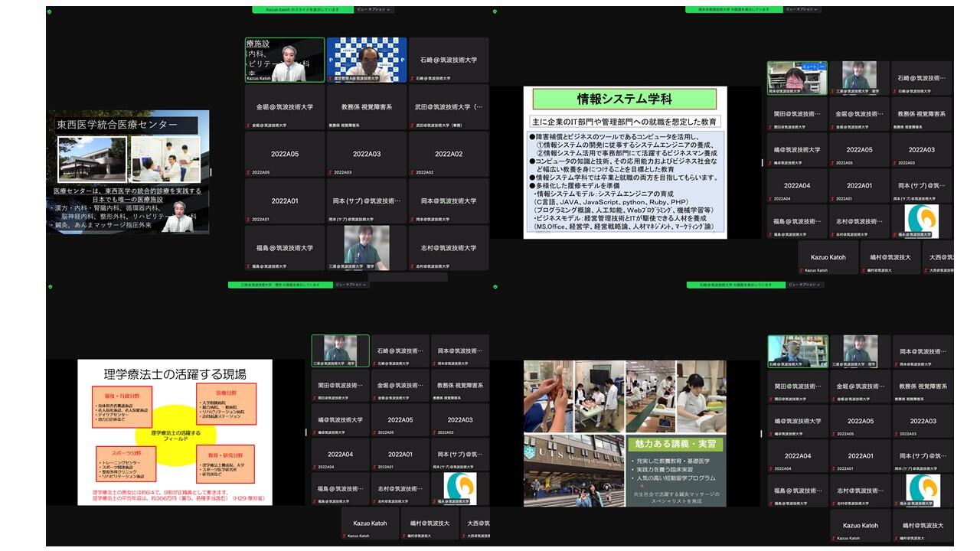
Task: Select 武田@筑波技術大学 tile in top-left window
Action: click(x=449, y=107)
